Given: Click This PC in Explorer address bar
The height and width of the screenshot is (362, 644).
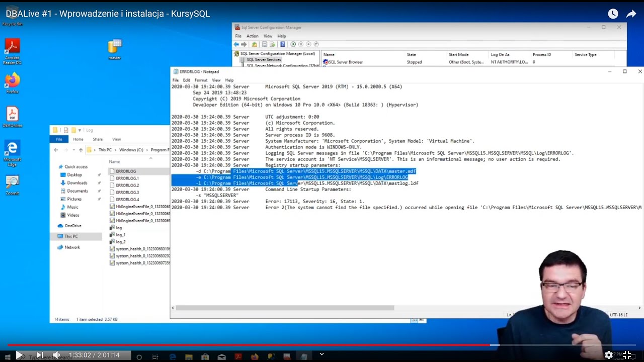Looking at the screenshot, I should [105, 150].
